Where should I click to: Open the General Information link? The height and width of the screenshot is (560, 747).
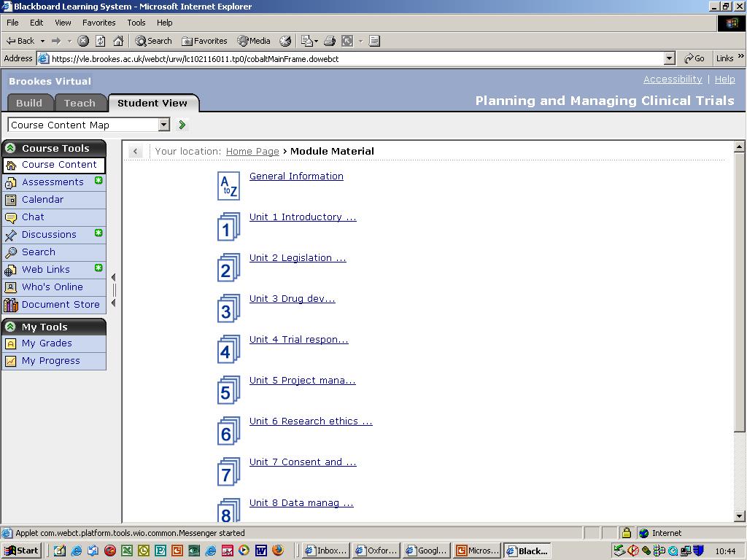click(296, 176)
